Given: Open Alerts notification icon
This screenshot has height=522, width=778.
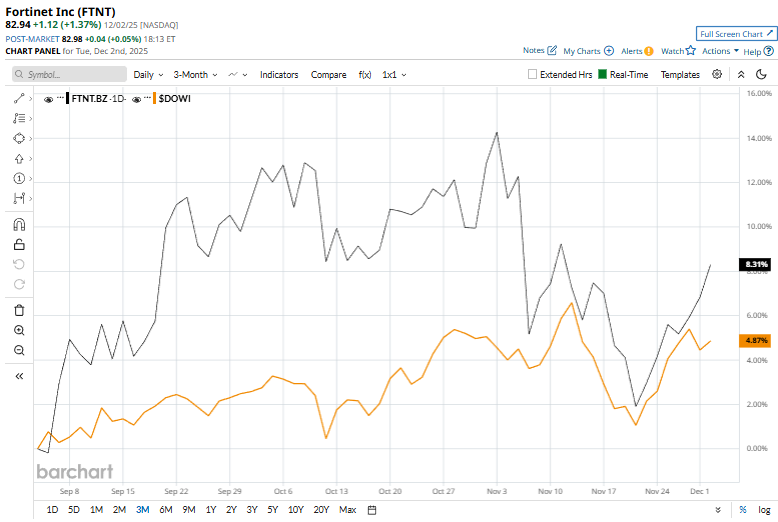Looking at the screenshot, I should [x=648, y=51].
